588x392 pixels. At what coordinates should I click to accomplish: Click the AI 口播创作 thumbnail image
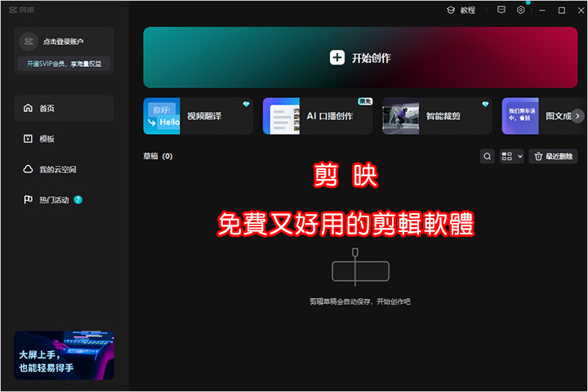pyautogui.click(x=281, y=116)
